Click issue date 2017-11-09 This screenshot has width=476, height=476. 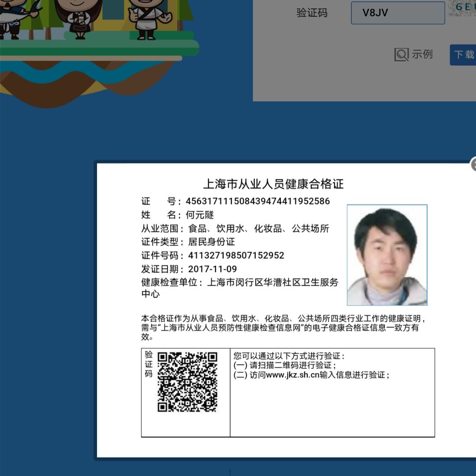pyautogui.click(x=212, y=269)
